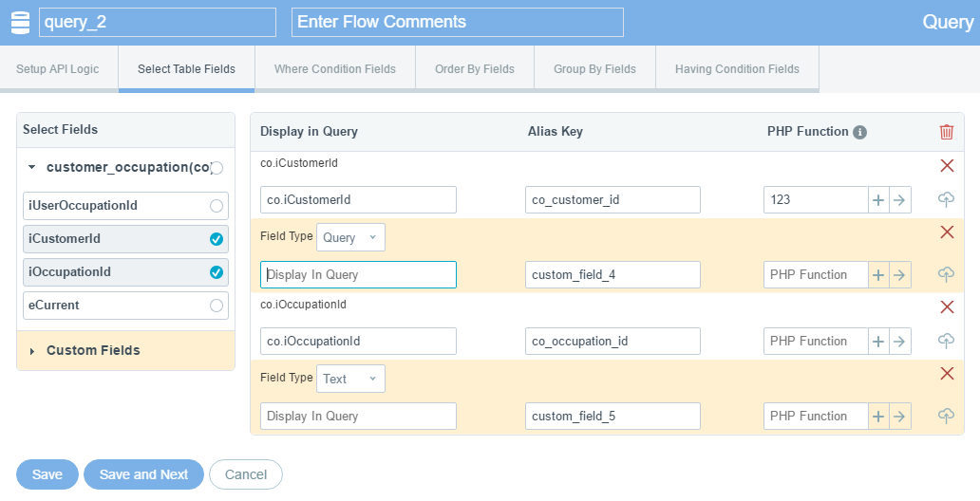Click cloud upload icon in custom_field_5 row

pyautogui.click(x=946, y=416)
